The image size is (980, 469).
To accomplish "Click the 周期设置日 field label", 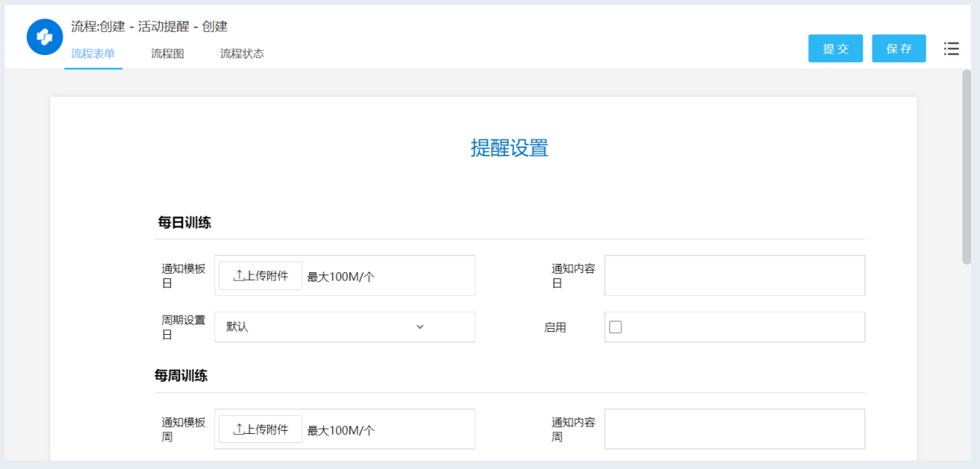I will [x=183, y=327].
